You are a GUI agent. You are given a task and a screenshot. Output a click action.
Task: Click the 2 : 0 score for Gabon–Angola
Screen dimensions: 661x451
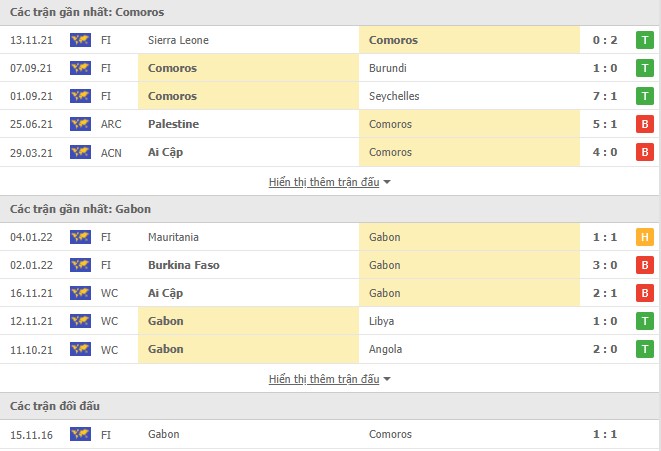coord(605,350)
